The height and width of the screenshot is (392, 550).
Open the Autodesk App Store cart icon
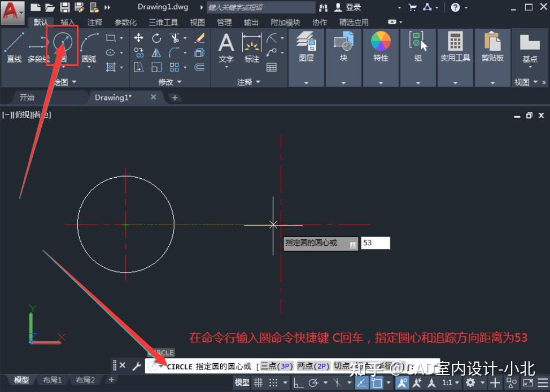413,7
